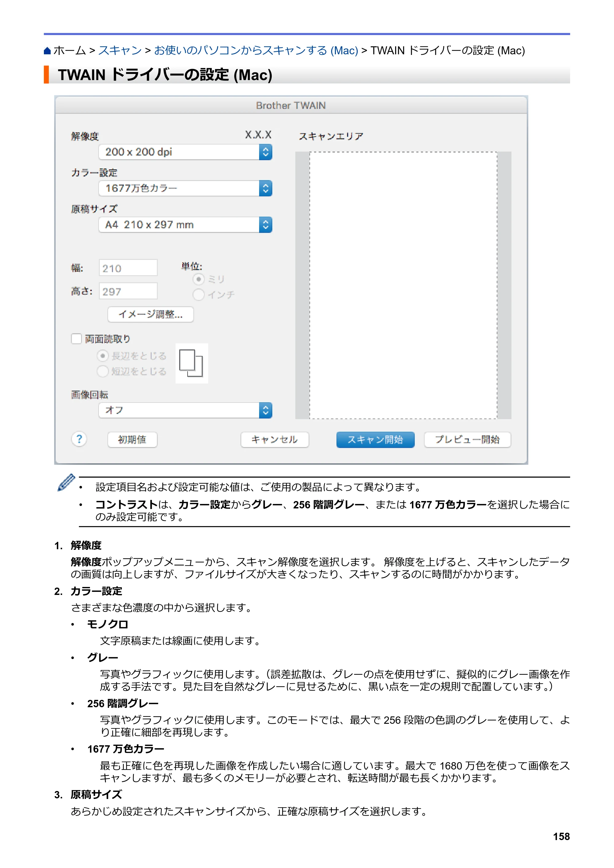Click the 解像度 label in the dialog
This screenshot has height=868, width=614.
pyautogui.click(x=85, y=136)
